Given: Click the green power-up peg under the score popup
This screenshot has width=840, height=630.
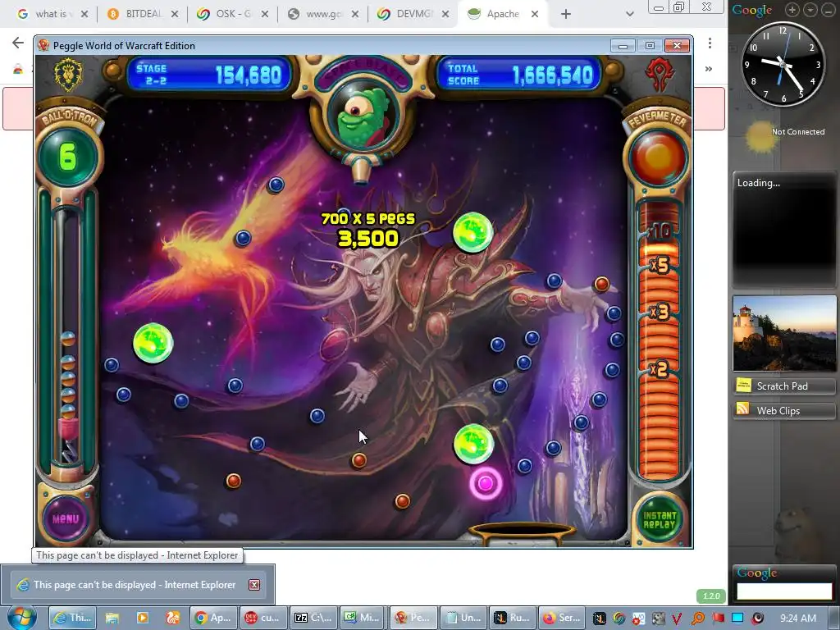Looking at the screenshot, I should pos(472,232).
